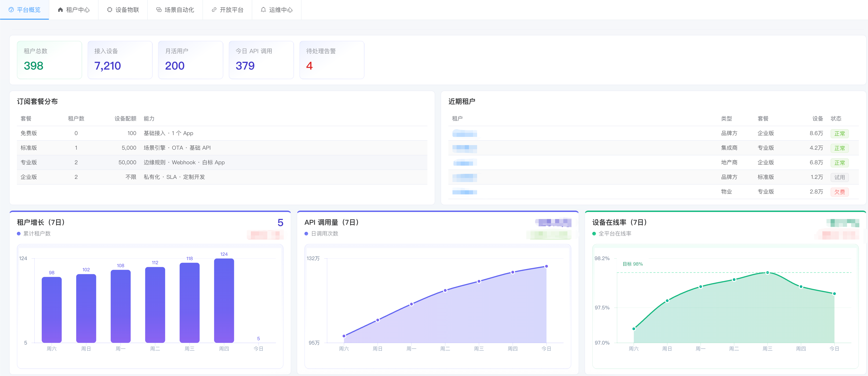
Task: Click the link icon beside 开放平台
Action: [x=214, y=10]
